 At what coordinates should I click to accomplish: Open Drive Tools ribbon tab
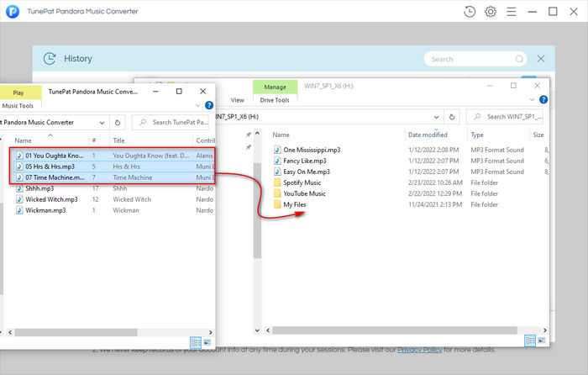(x=275, y=100)
